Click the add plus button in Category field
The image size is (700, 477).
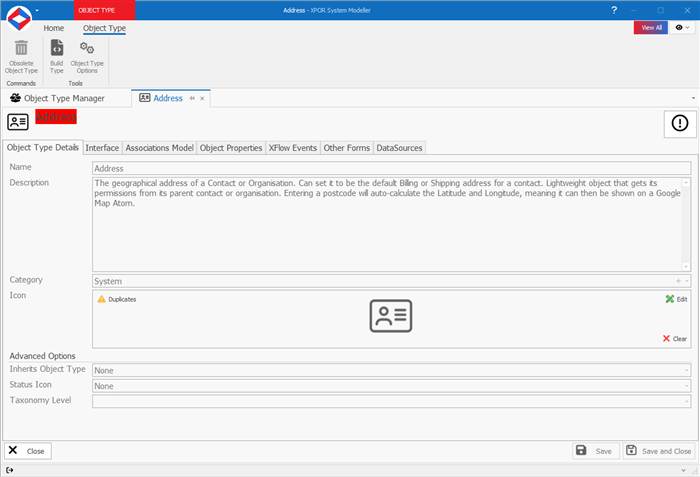click(678, 281)
